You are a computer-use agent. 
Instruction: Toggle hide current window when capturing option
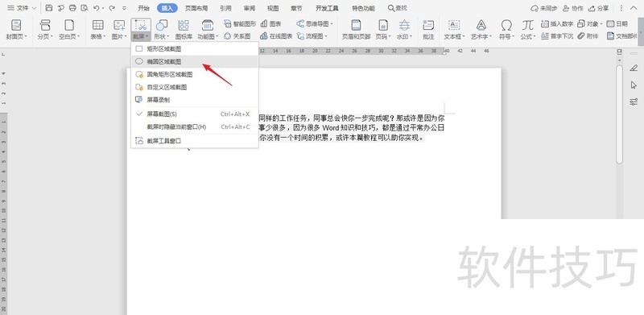[x=195, y=127]
